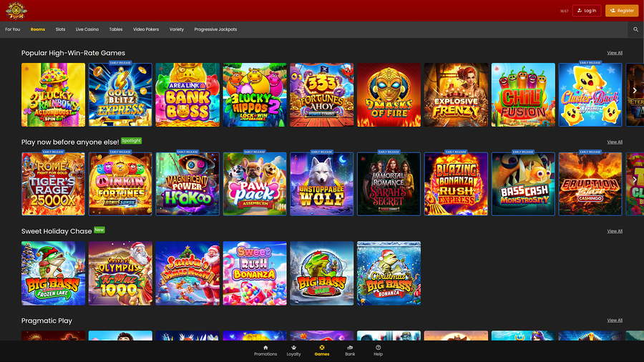Image resolution: width=644 pixels, height=362 pixels.
Task: Open Immortal Romance Sarah's Secret game
Action: point(389,184)
